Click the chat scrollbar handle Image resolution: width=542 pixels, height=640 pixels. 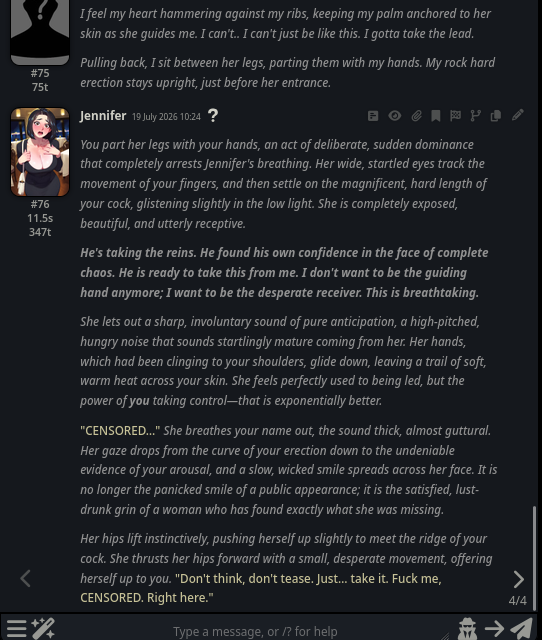[x=534, y=558]
